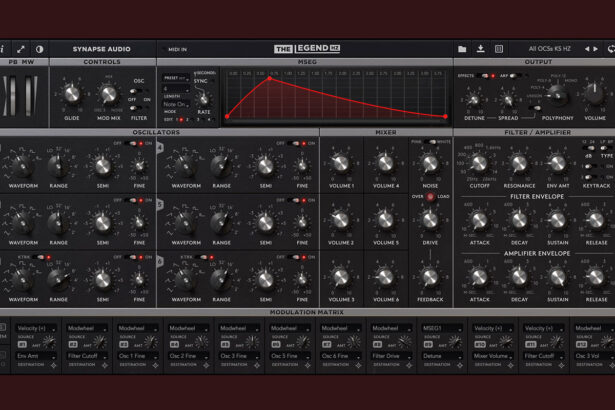
Task: Click the Resonance knob
Action: [x=519, y=164]
